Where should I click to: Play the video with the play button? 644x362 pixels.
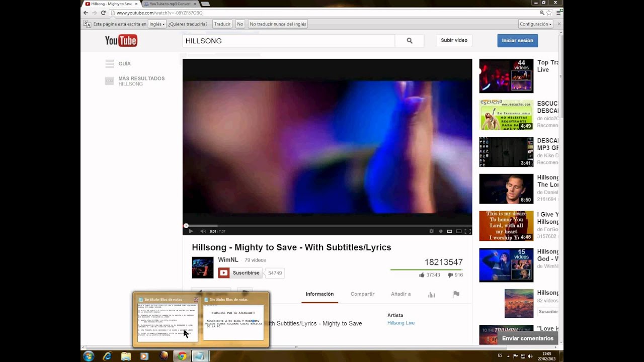(x=191, y=231)
